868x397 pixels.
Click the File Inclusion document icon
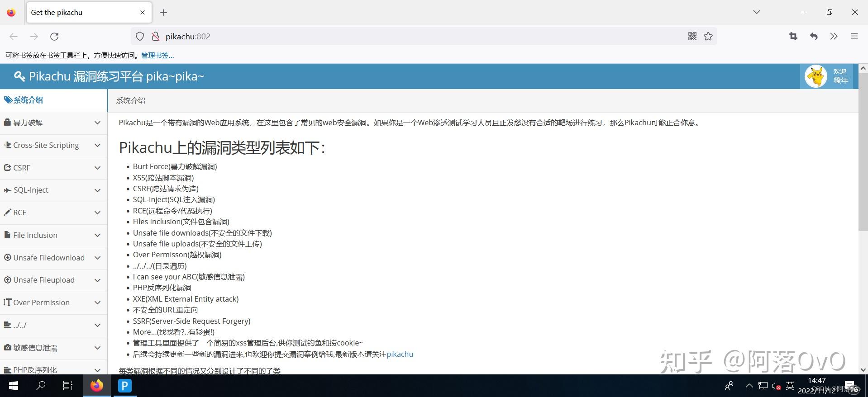click(7, 235)
